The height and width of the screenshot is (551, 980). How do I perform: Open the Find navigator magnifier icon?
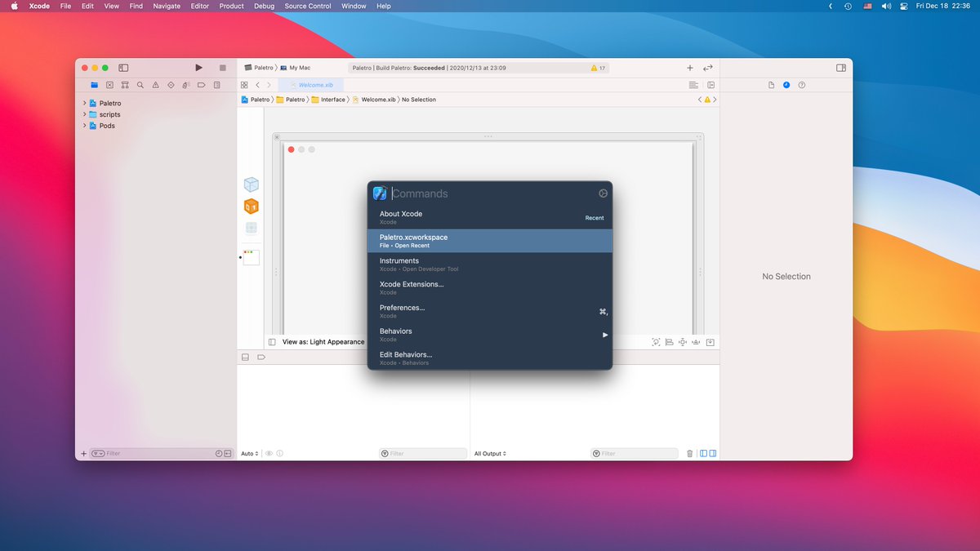(140, 85)
